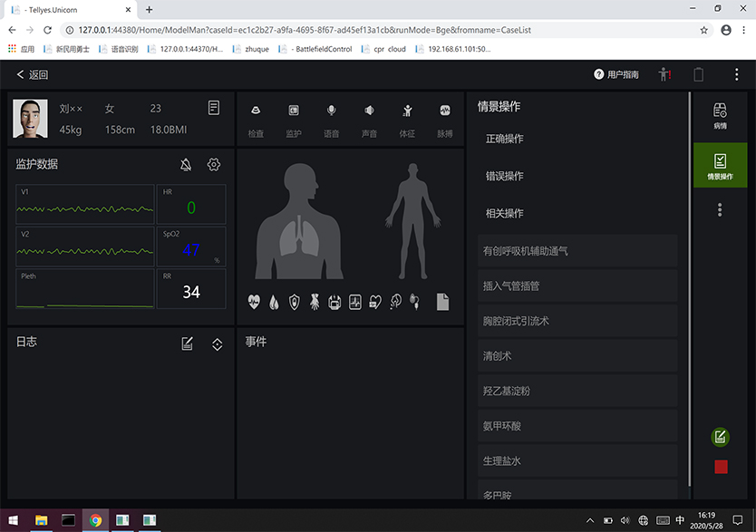
Task: Click the RR value 34
Action: (191, 292)
